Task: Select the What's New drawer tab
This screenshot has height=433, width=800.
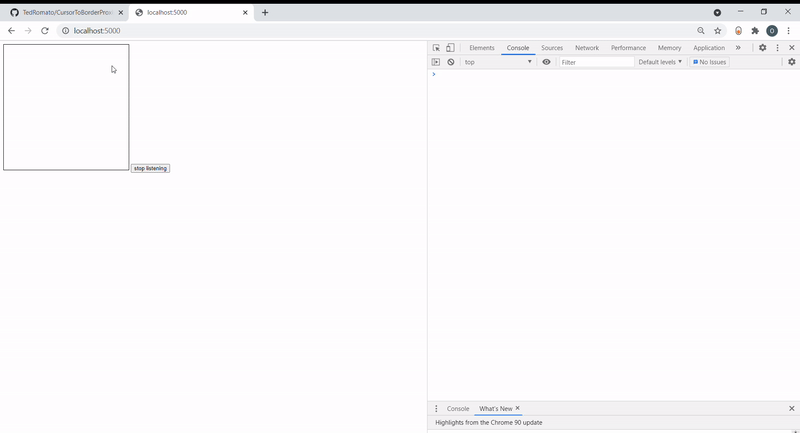Action: (495, 409)
